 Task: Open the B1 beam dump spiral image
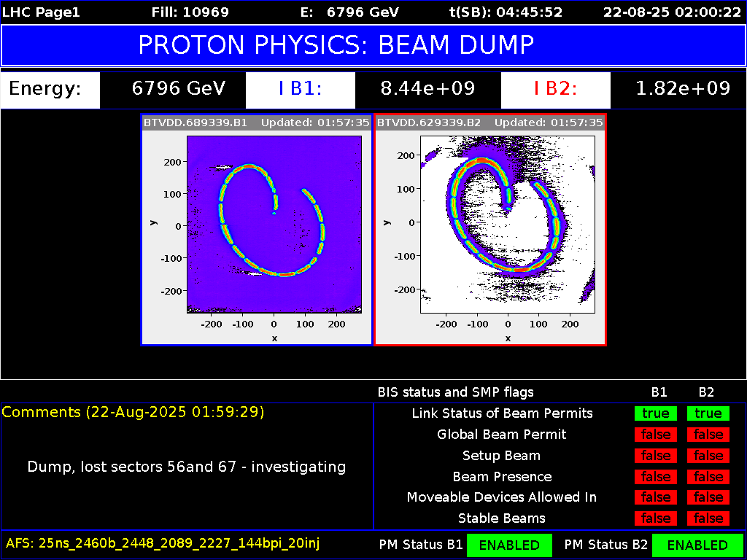(274, 225)
